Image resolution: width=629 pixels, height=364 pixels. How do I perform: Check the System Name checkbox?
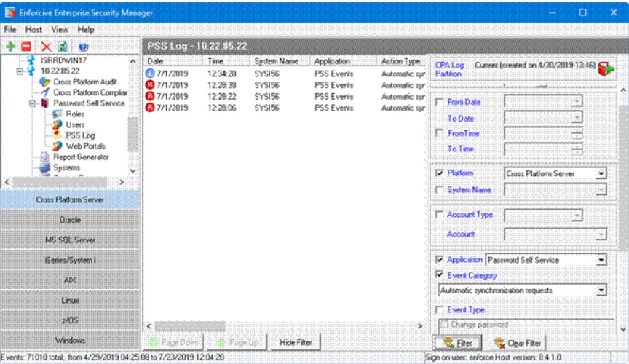click(439, 190)
